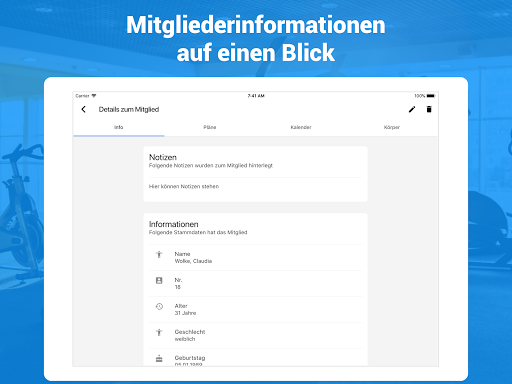Open the Pläne tab
The width and height of the screenshot is (512, 384).
coord(210,127)
